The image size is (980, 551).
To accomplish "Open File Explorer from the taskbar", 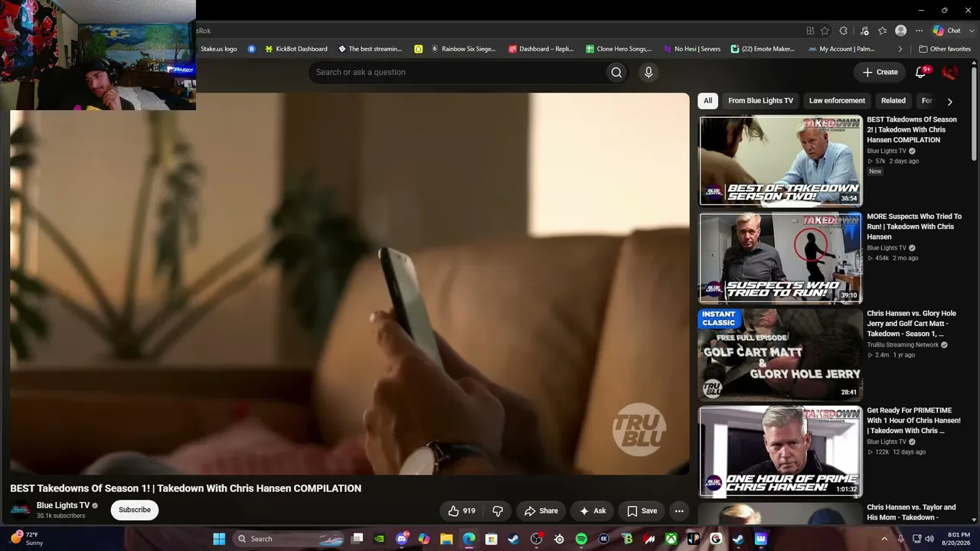I will pyautogui.click(x=446, y=539).
